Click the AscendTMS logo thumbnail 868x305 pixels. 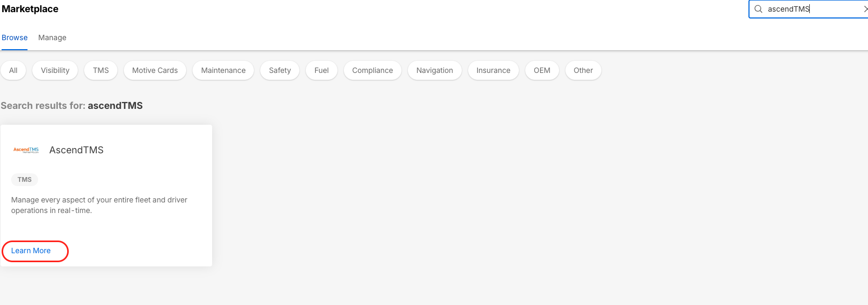coord(26,150)
